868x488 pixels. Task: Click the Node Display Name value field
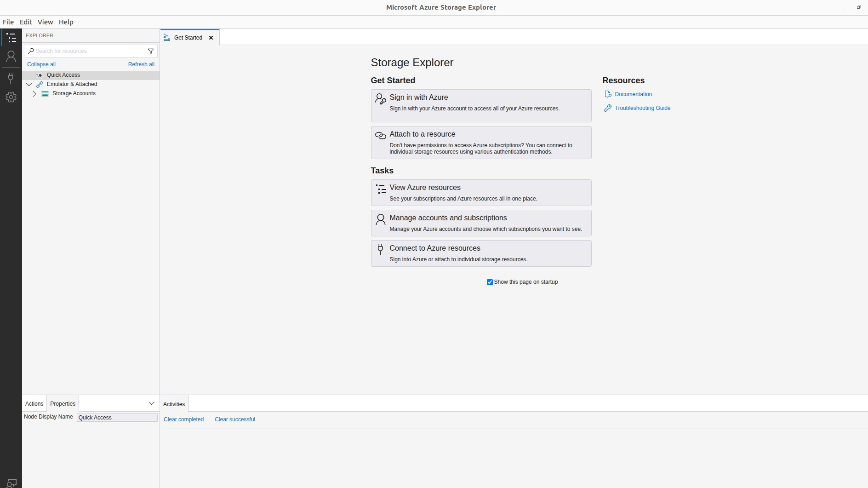click(117, 418)
